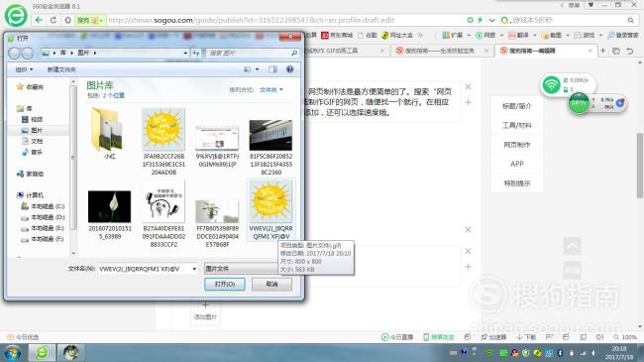Jump to APP section
This screenshot has height=362, width=644.
(x=516, y=164)
